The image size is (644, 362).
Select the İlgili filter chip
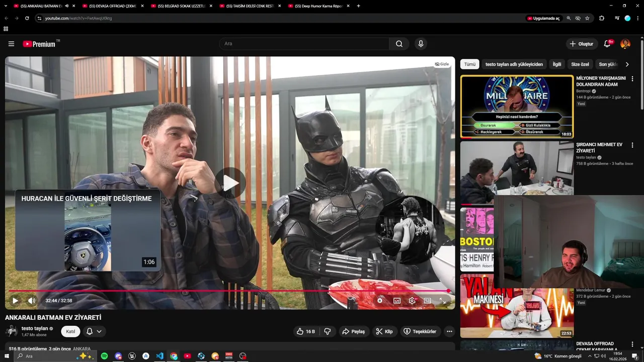click(557, 64)
